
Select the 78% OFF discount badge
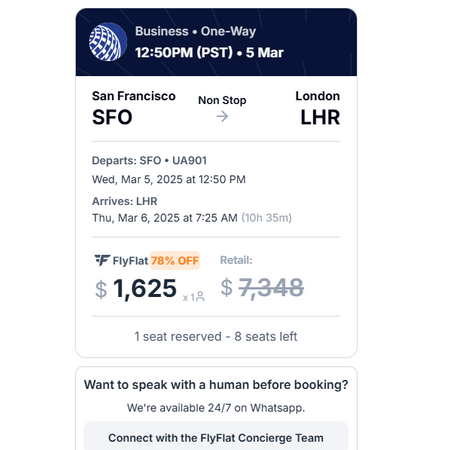click(175, 260)
